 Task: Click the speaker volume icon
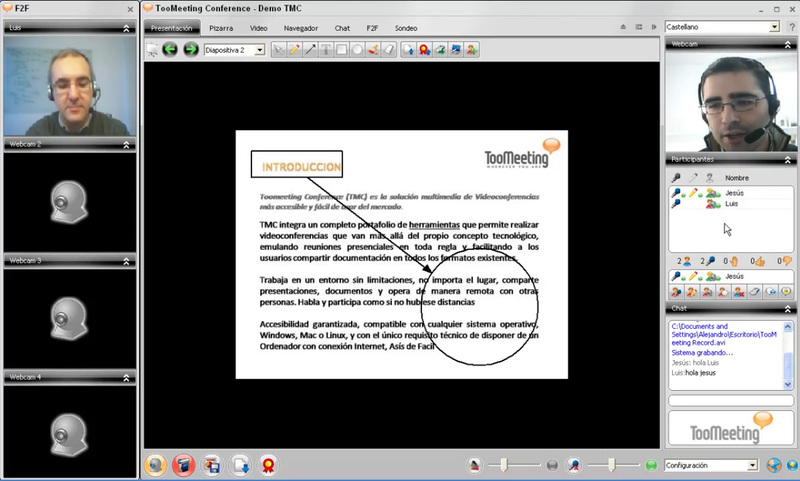click(474, 465)
